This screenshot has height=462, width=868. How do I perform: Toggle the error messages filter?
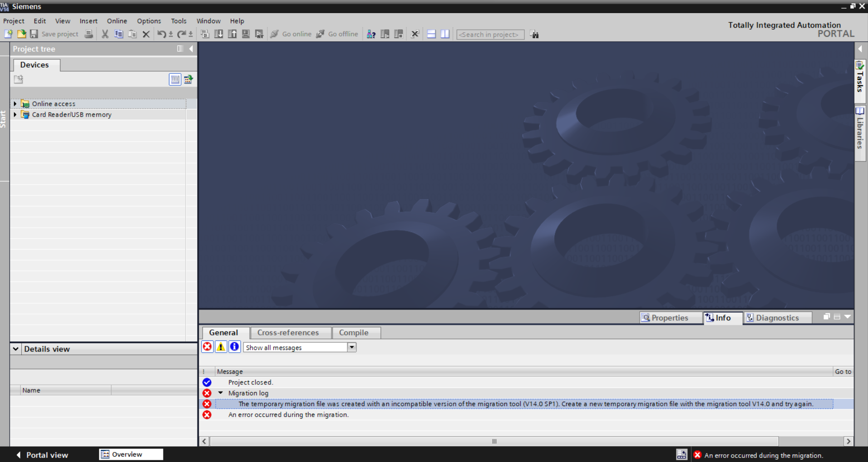(x=207, y=347)
